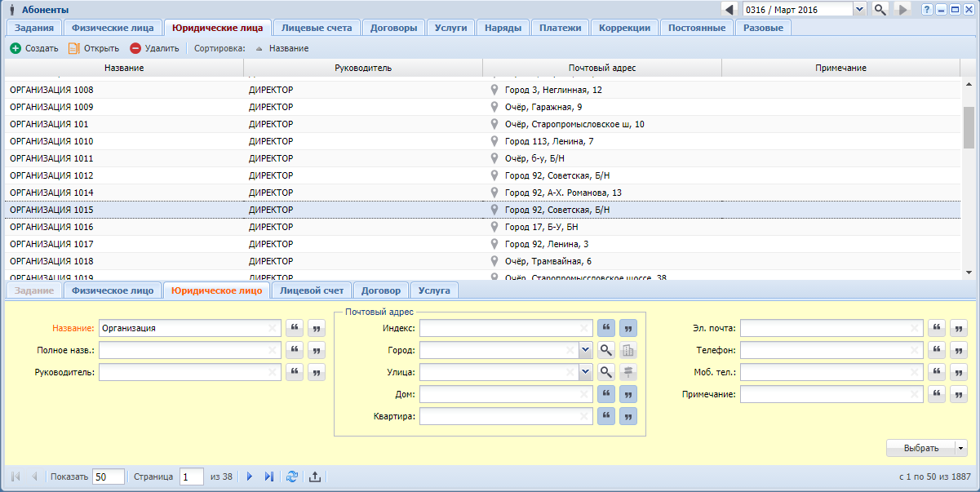Toggle opening-quote button next to Руководитель

tap(295, 372)
